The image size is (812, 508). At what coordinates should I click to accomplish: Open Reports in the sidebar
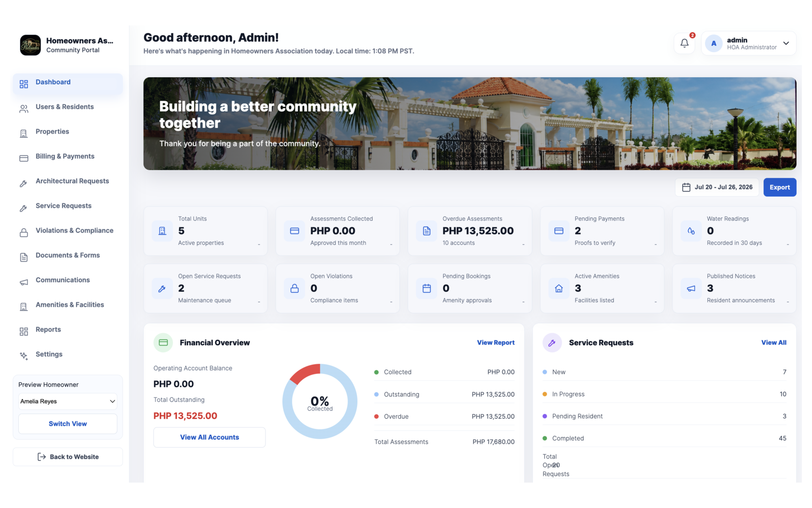coord(67,330)
